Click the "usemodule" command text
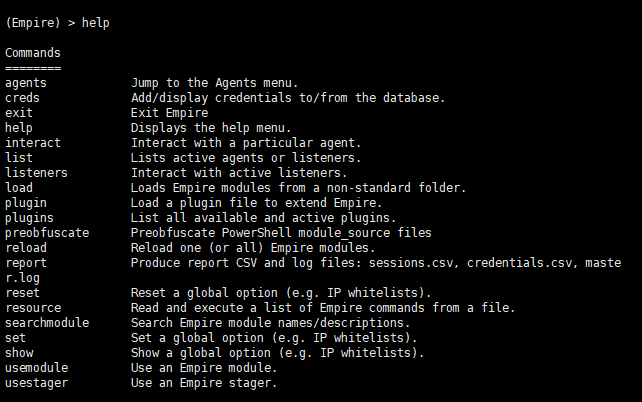This screenshot has width=642, height=402. (x=35, y=367)
